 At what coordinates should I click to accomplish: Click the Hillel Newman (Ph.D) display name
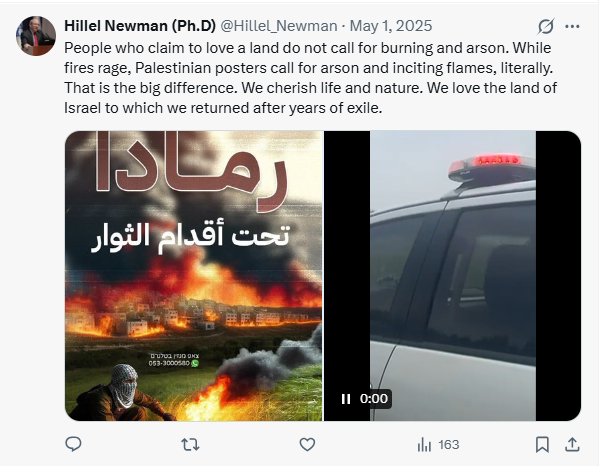[x=140, y=26]
